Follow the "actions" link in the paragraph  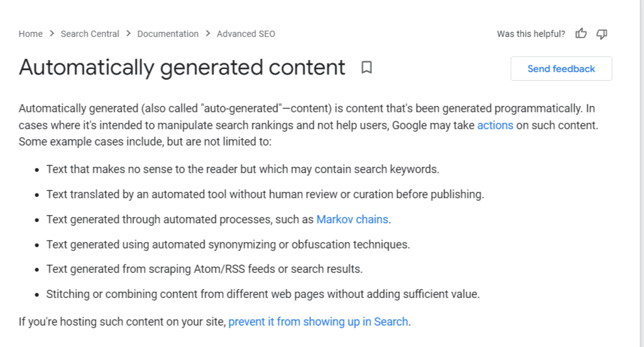pyautogui.click(x=495, y=125)
